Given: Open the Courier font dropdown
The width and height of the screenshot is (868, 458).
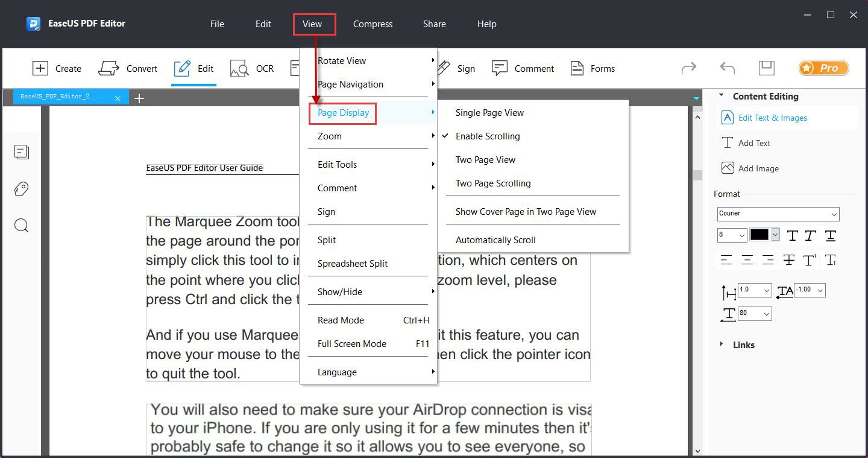Looking at the screenshot, I should (x=778, y=214).
